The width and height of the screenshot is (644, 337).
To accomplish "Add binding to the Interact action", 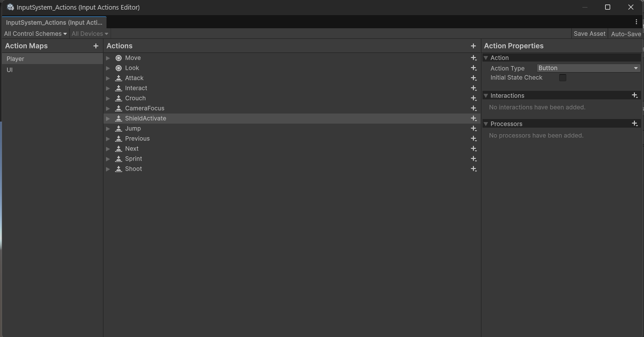I will coord(473,88).
